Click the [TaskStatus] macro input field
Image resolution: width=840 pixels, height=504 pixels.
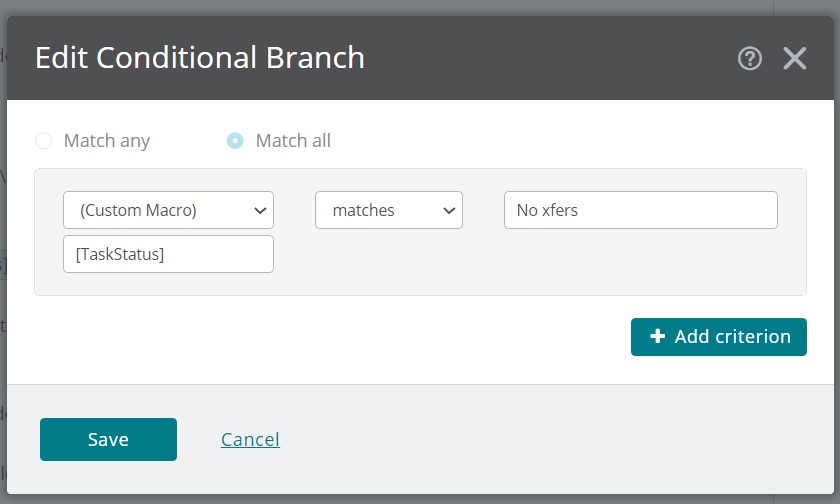(168, 254)
